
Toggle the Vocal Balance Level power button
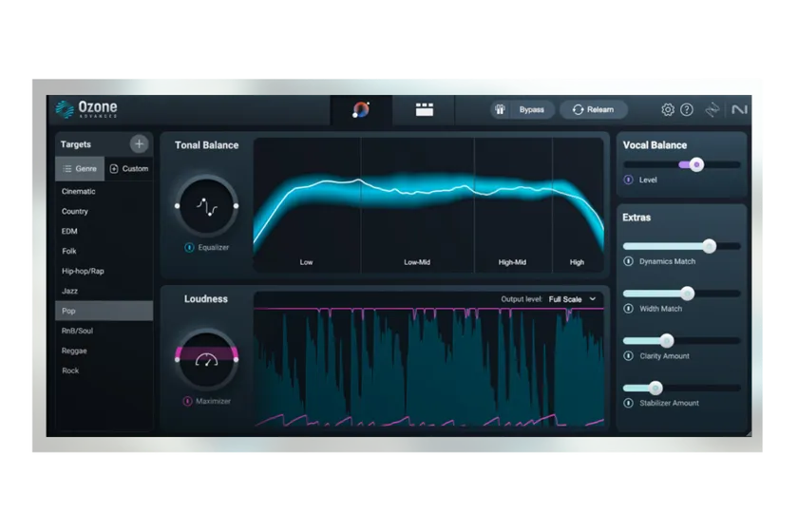[x=629, y=180]
